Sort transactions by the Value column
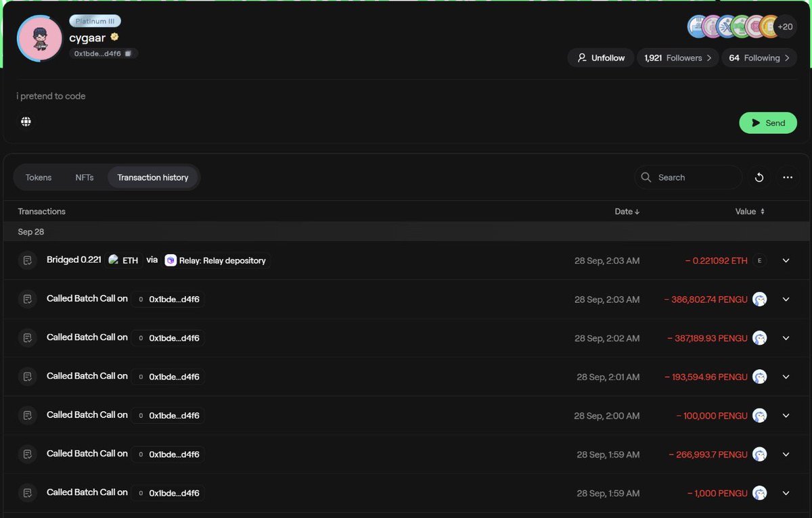 pos(750,212)
